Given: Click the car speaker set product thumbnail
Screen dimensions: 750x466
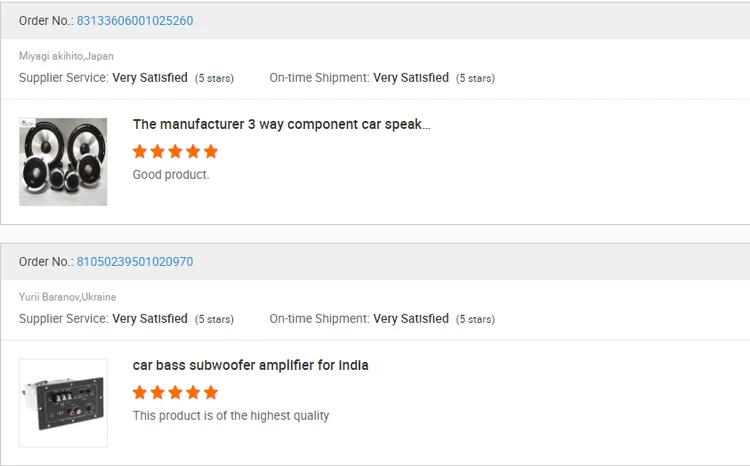Looking at the screenshot, I should [x=63, y=162].
